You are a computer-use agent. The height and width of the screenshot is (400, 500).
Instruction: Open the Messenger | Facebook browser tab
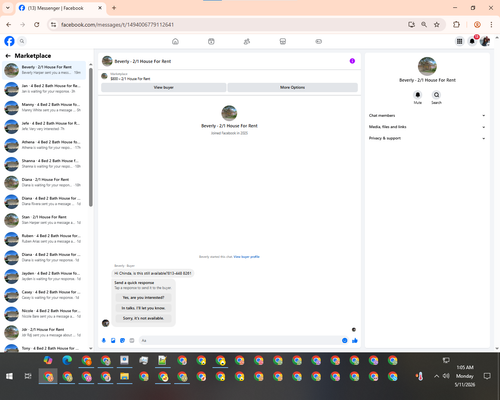pyautogui.click(x=61, y=8)
